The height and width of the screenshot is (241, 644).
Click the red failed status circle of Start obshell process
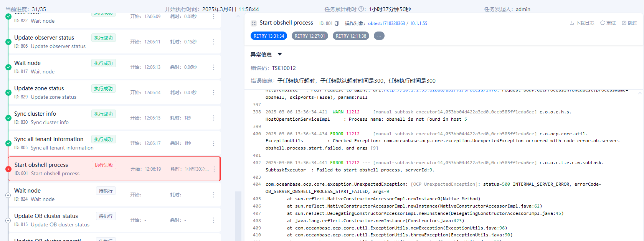coord(8,169)
